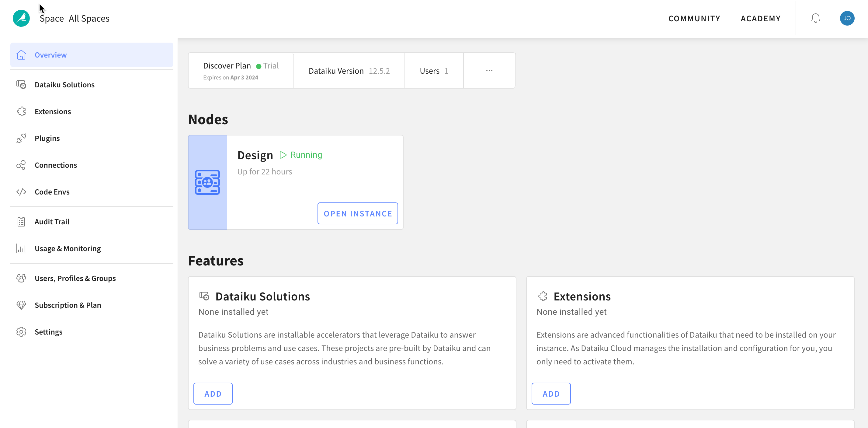Click the Dataiku bird logo
This screenshot has height=428, width=868.
pos(21,18)
